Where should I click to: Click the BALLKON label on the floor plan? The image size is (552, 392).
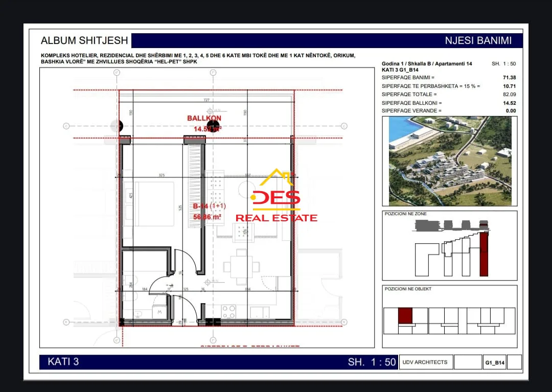pyautogui.click(x=204, y=118)
